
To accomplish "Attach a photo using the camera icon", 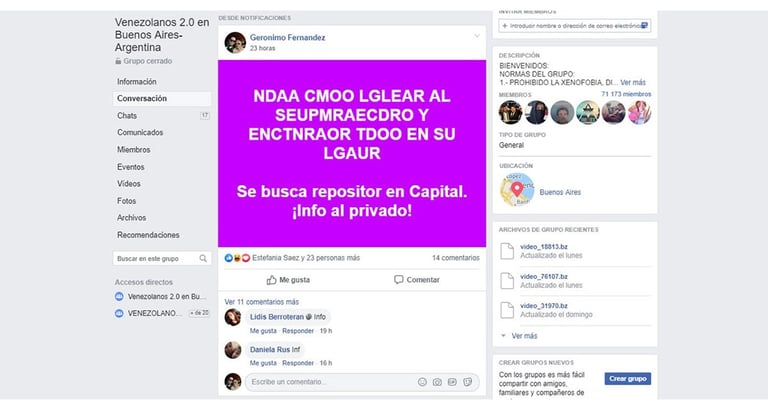I will tap(437, 382).
